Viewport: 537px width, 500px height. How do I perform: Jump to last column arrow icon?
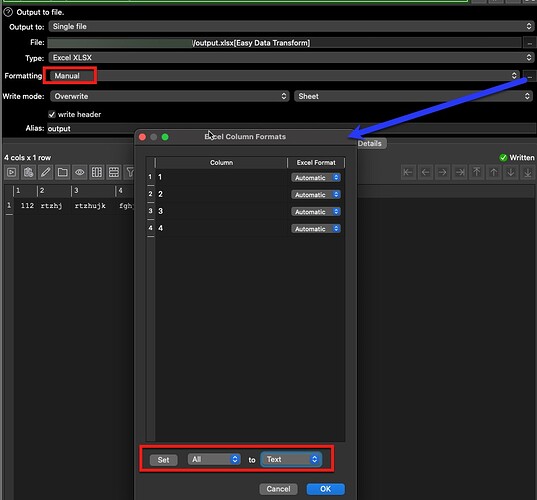(x=460, y=172)
